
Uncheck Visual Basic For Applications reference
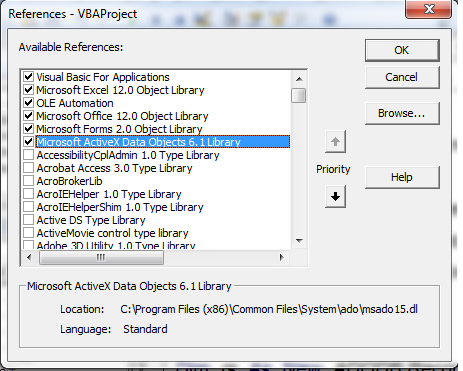click(29, 77)
